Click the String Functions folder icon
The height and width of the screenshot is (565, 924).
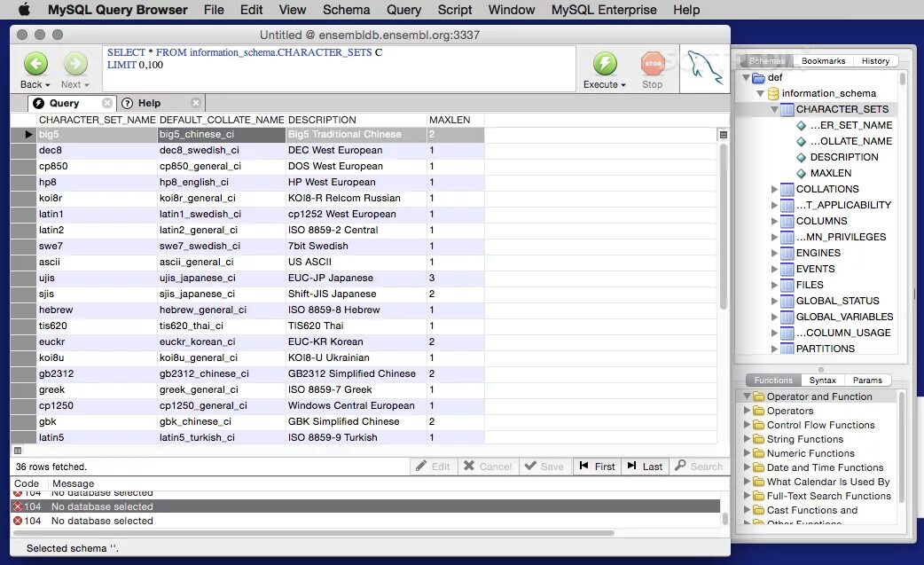(x=759, y=439)
